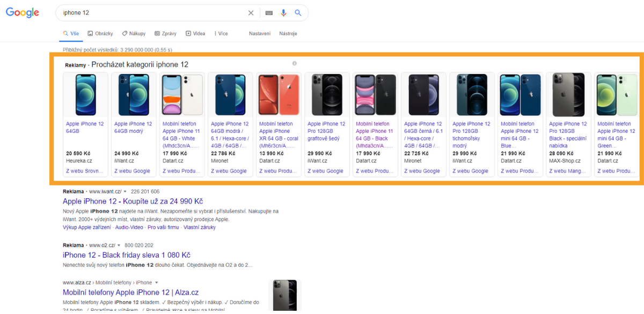Open Apple iPhone 12 64GB modrý listing
This screenshot has height=314, width=644.
[x=133, y=127]
